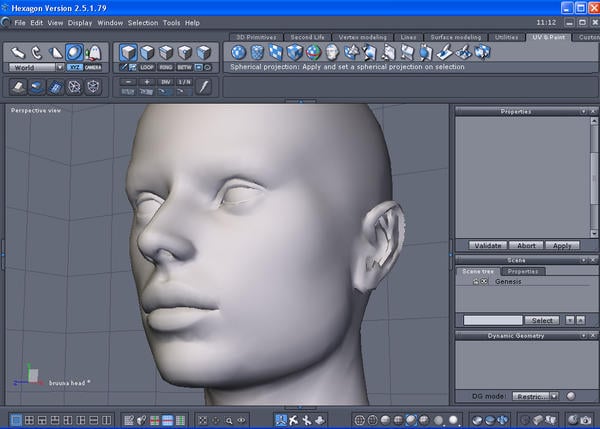Toggle the CAMERA axis mode

[93, 67]
